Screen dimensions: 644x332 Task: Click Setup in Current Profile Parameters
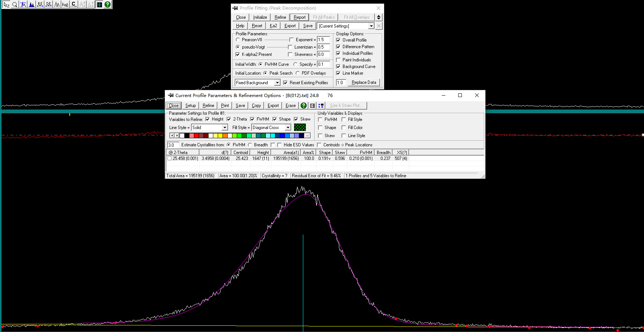pos(191,106)
